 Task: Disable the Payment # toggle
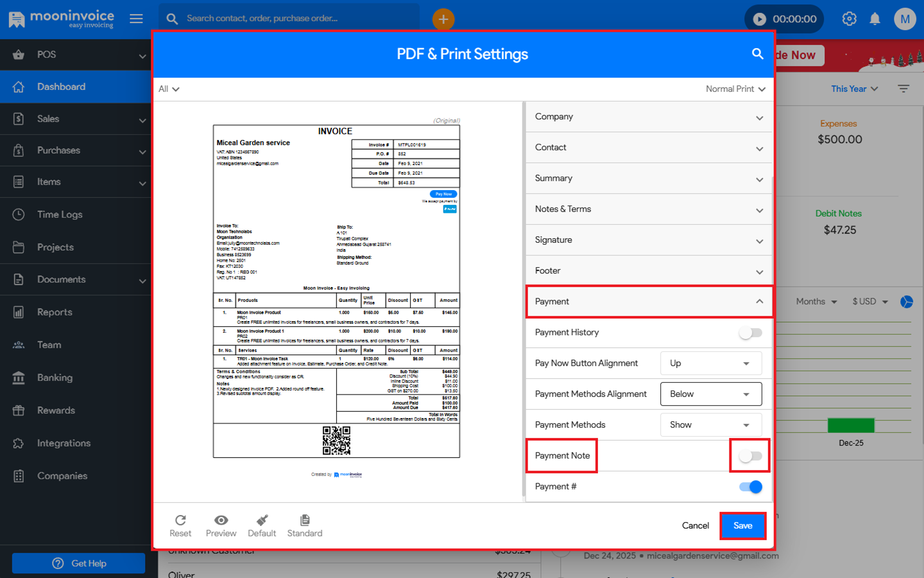[750, 487]
